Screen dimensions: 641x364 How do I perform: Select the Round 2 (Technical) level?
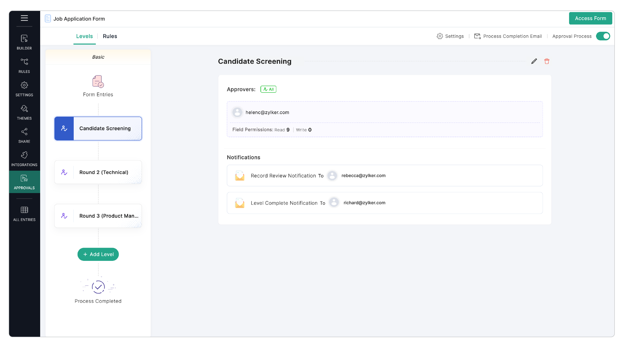pyautogui.click(x=98, y=172)
